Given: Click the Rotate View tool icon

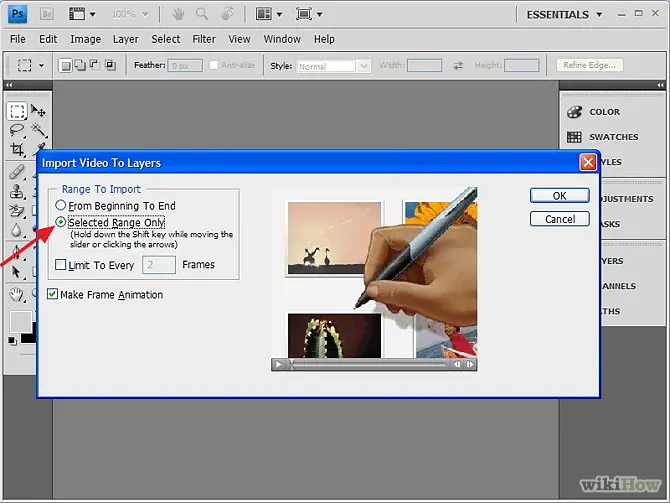Looking at the screenshot, I should pos(227,14).
